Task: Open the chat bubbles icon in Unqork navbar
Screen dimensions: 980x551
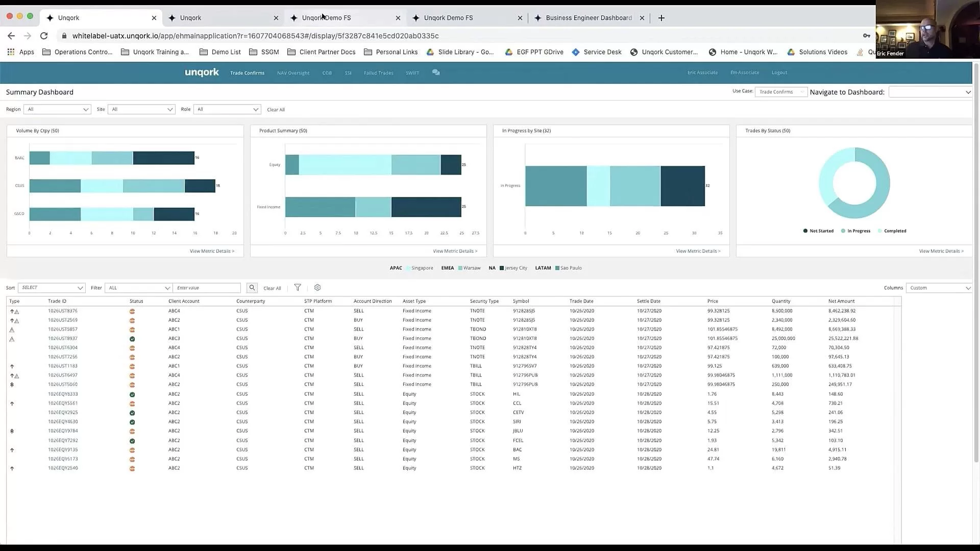Action: [436, 72]
